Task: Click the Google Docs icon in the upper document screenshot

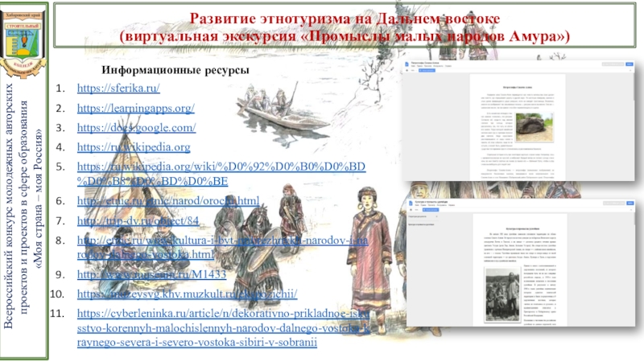Action: tap(407, 64)
